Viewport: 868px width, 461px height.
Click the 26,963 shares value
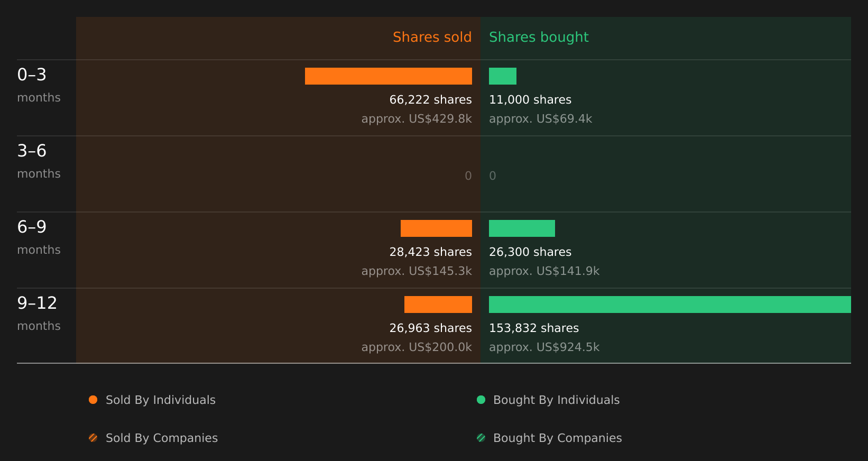point(431,328)
